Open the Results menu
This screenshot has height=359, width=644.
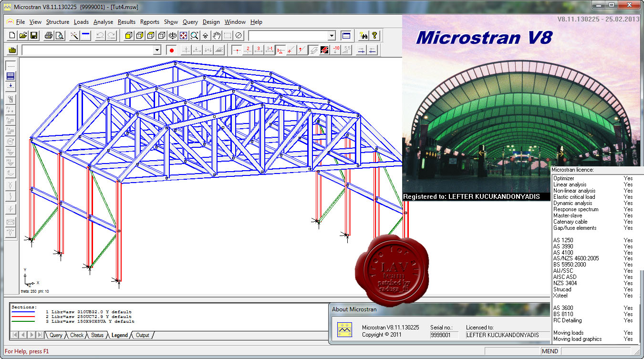pyautogui.click(x=126, y=22)
